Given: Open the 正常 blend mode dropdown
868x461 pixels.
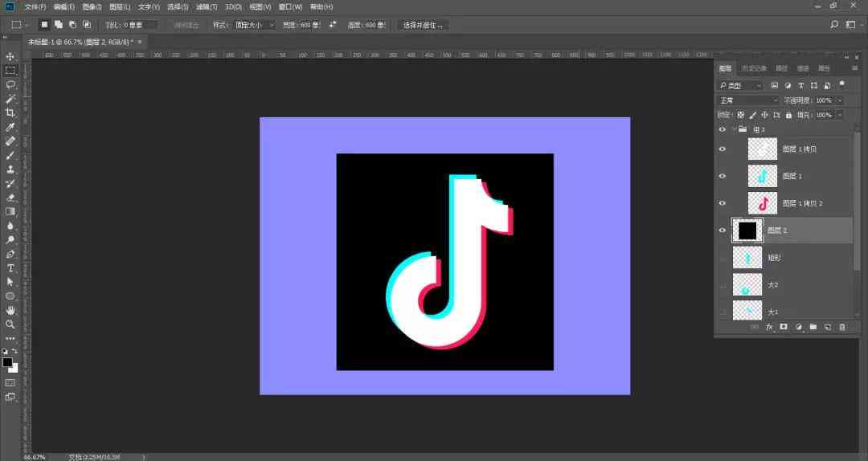Looking at the screenshot, I should [x=748, y=100].
